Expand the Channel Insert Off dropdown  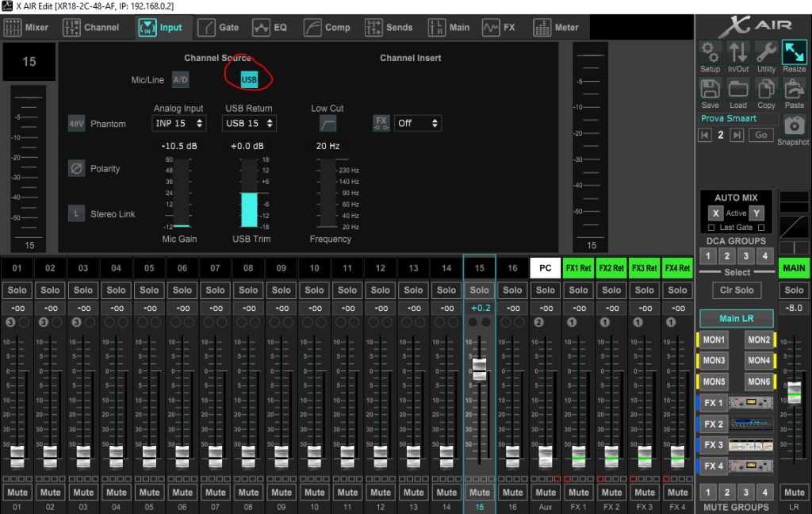pos(417,124)
